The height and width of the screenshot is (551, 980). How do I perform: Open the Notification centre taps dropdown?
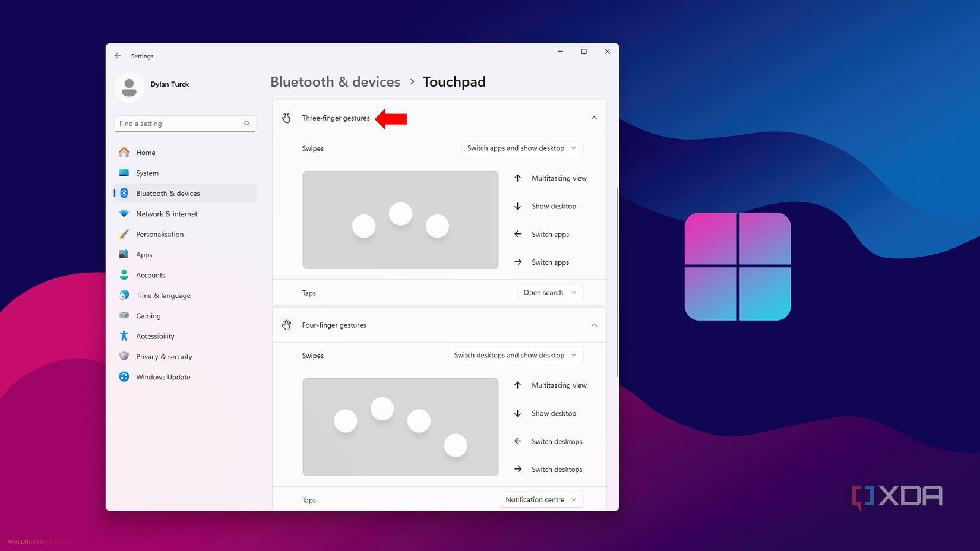541,499
